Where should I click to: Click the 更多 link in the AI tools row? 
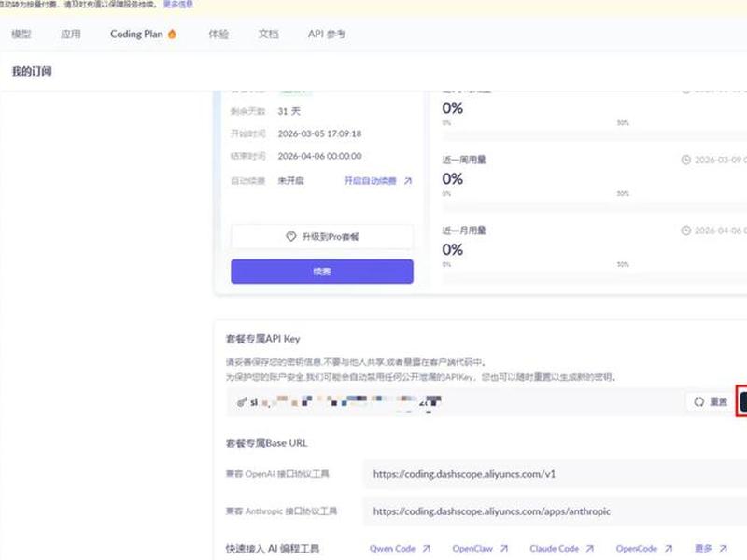703,549
